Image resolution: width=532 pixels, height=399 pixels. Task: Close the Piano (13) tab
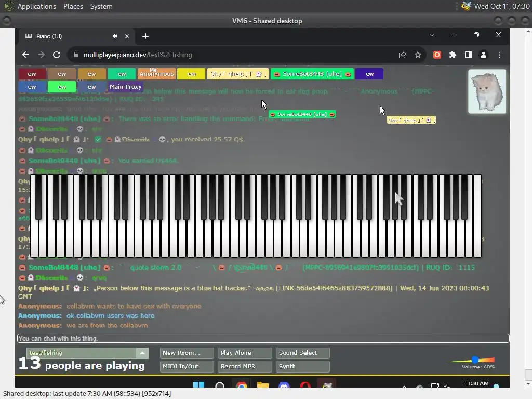click(x=127, y=36)
